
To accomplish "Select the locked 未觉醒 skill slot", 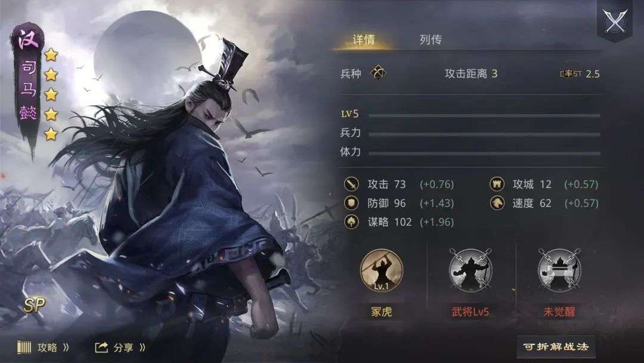I will pos(559,270).
